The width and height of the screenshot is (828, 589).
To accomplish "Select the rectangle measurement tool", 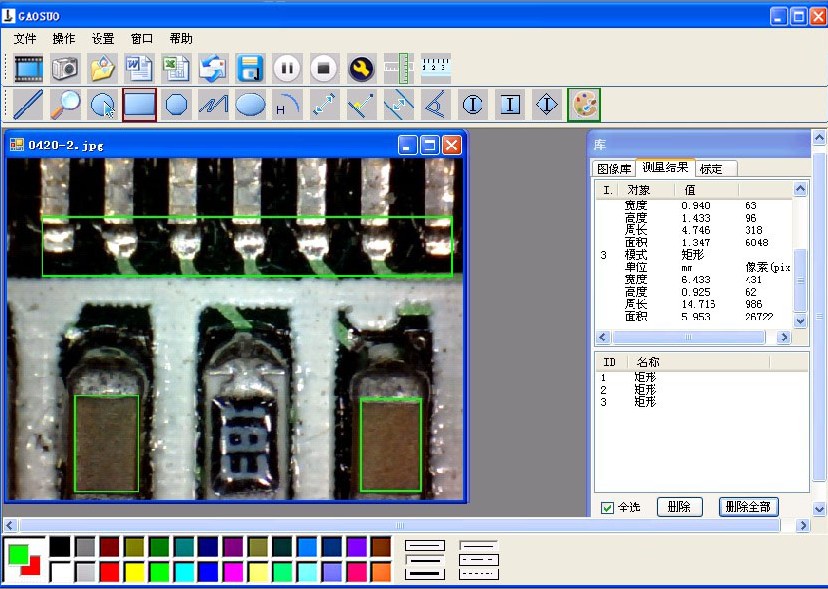I will (x=139, y=105).
